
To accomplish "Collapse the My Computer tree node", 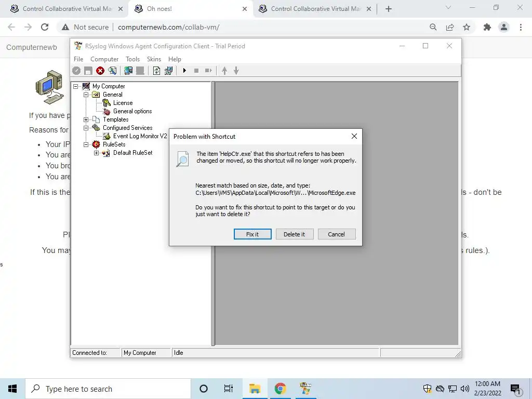I will [x=76, y=86].
